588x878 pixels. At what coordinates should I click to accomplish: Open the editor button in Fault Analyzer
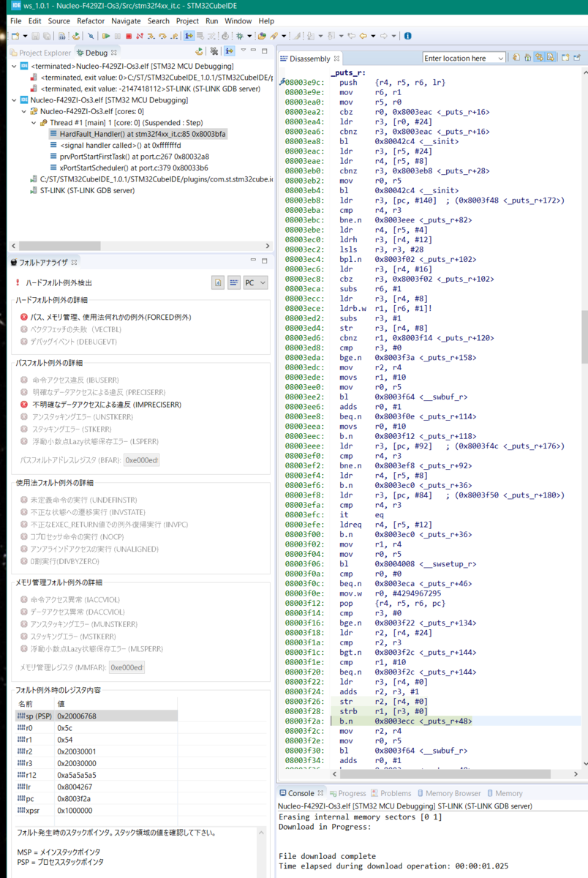coord(218,282)
